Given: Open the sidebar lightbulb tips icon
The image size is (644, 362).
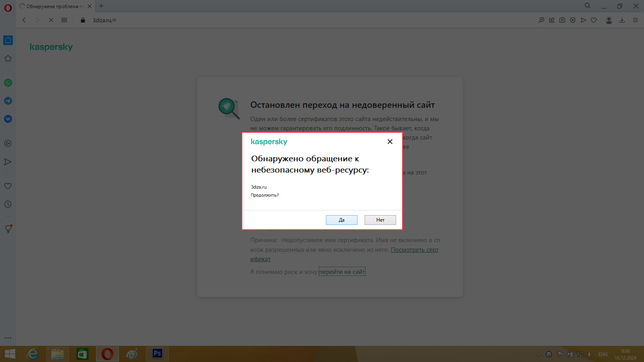Looking at the screenshot, I should point(8,229).
